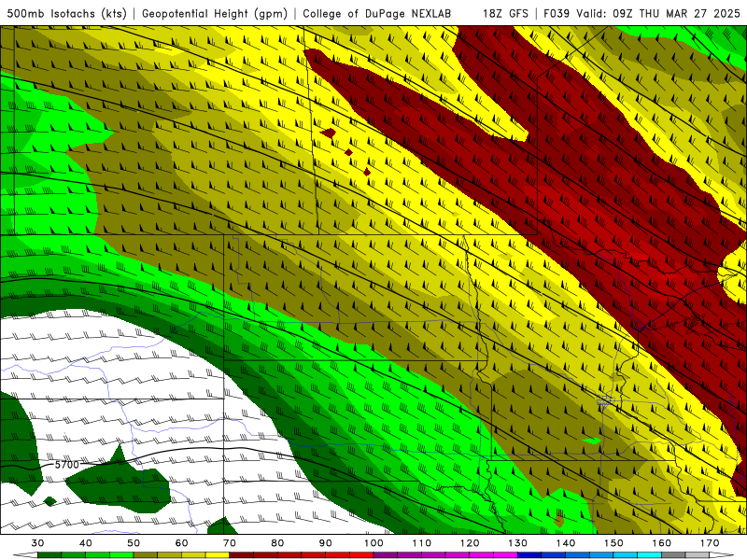Click the legend value '150'

(614, 543)
